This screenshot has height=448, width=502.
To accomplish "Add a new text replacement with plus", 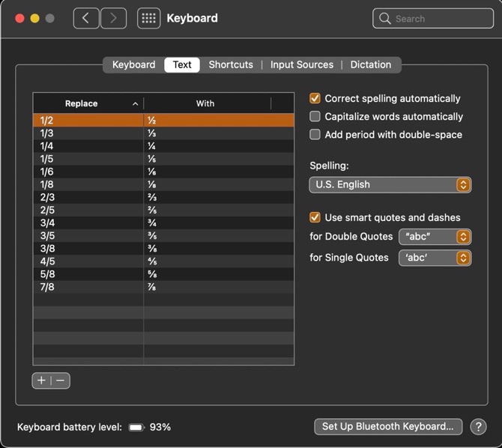I will coord(41,381).
